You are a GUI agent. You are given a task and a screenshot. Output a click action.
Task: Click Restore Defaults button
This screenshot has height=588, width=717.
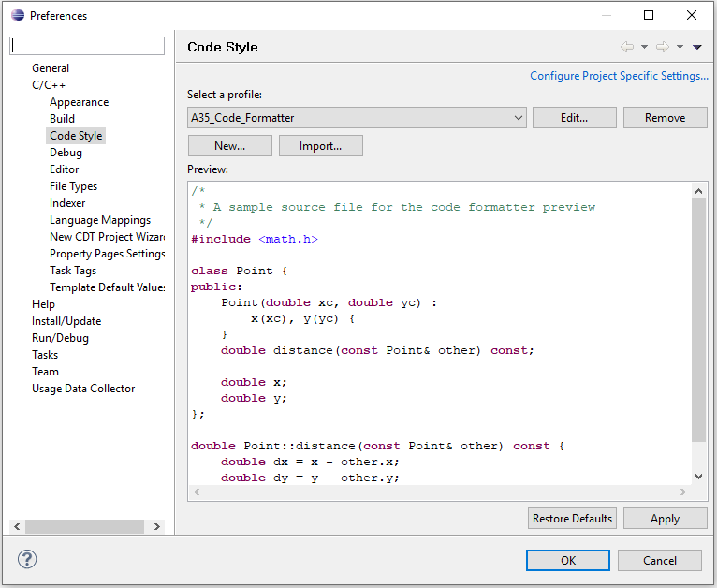pos(572,518)
